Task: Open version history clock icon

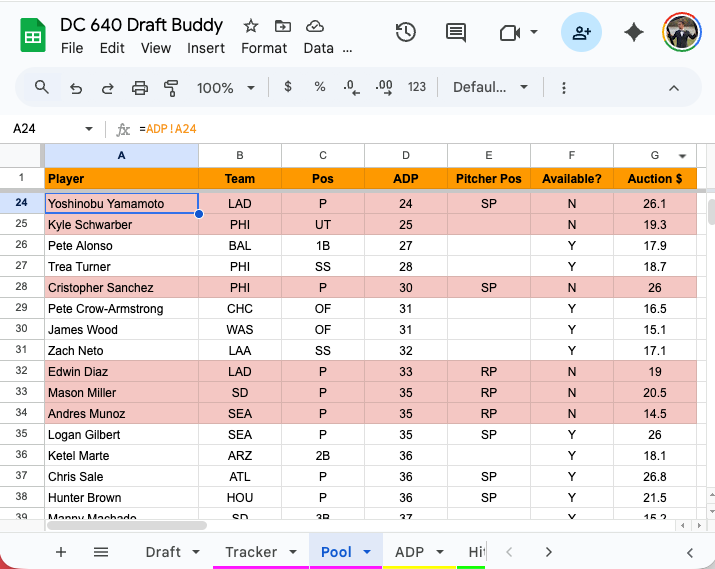Action: 405,32
